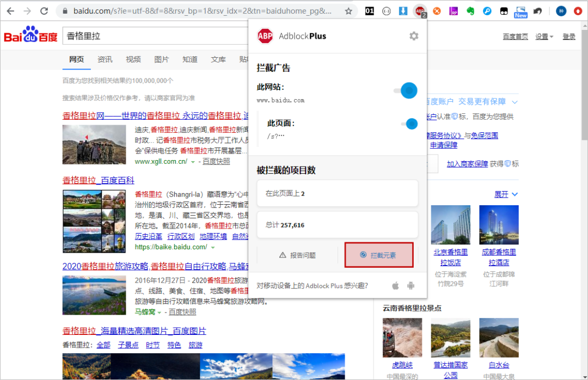Open the purple Axure RP extension
The width and height of the screenshot is (588, 380).
454,11
